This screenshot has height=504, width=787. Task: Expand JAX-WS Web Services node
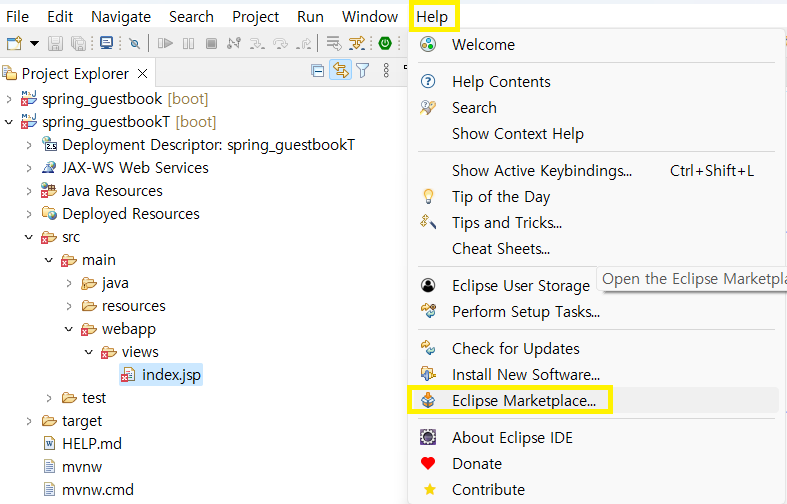pyautogui.click(x=29, y=168)
